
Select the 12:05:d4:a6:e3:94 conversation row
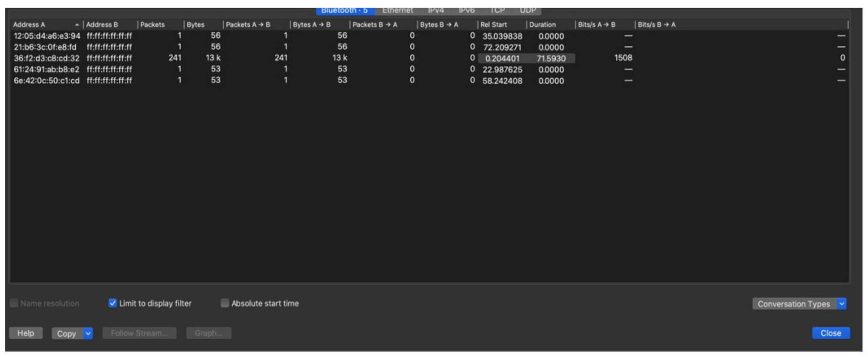pyautogui.click(x=46, y=36)
